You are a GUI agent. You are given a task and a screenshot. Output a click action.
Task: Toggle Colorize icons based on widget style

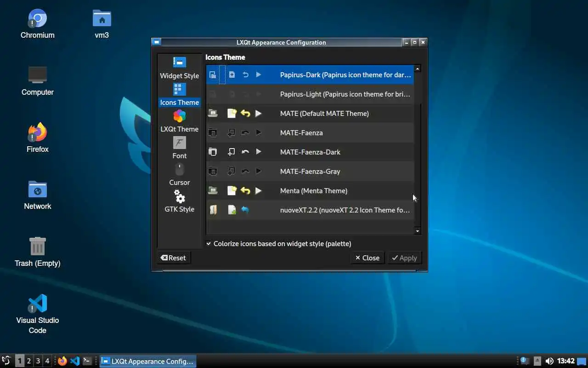click(x=278, y=244)
